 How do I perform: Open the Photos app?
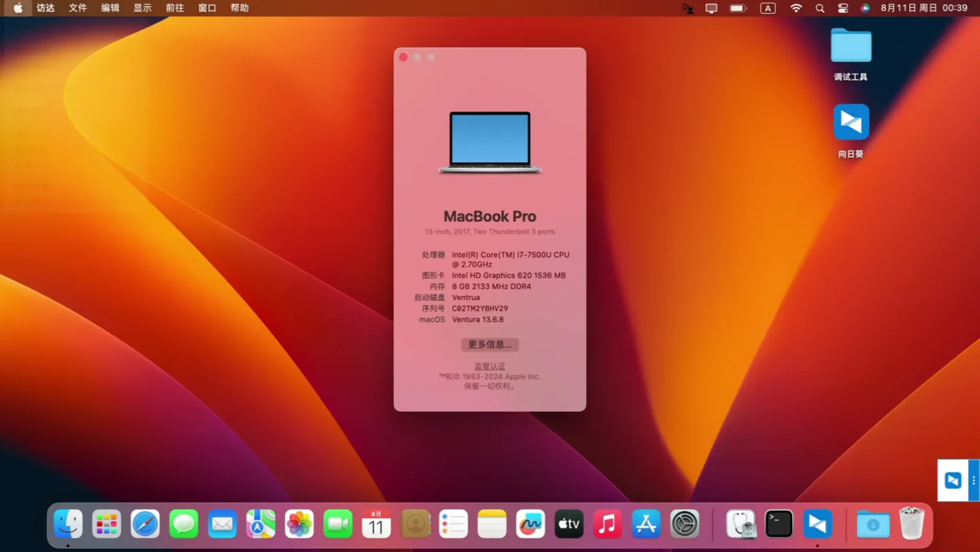(x=299, y=523)
